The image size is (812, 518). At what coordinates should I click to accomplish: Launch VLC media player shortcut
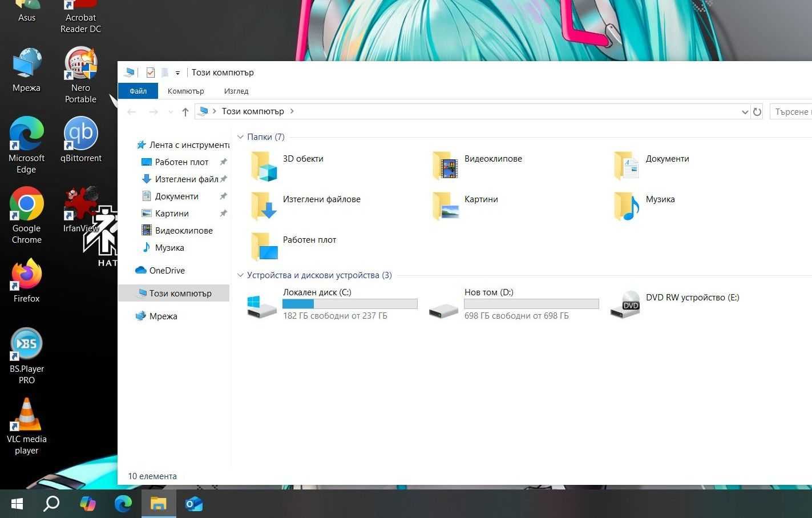[26, 427]
